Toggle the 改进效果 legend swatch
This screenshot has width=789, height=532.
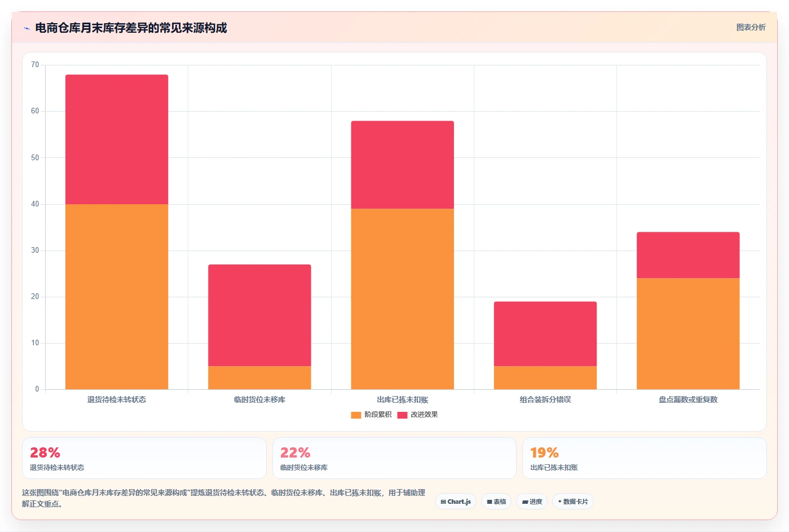[x=402, y=415]
